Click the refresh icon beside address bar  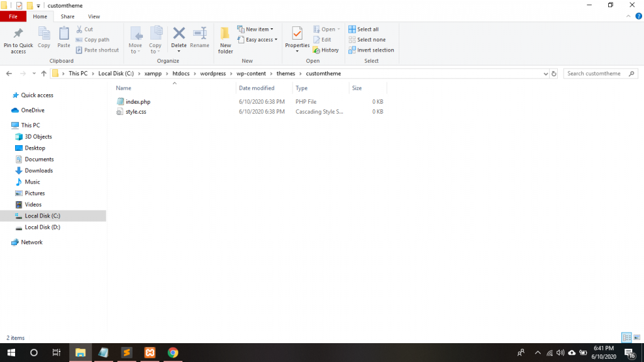(554, 74)
